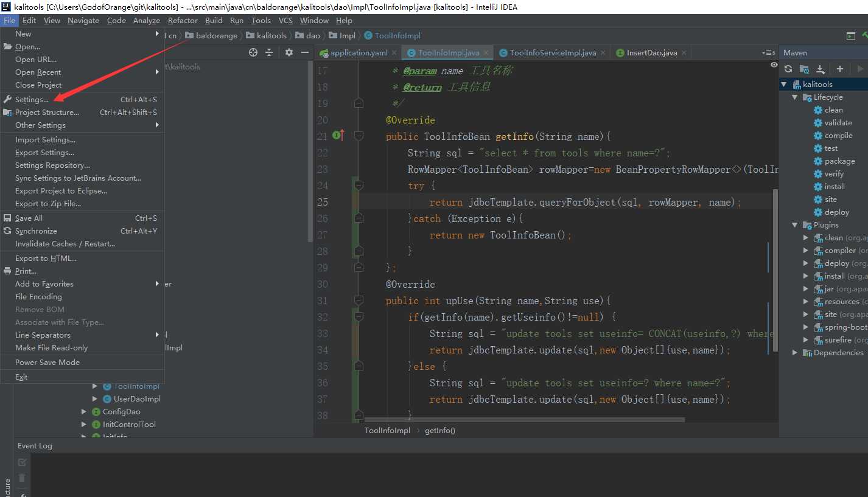Open Settings... from the File menu
Viewport: 868px width, 497px height.
point(82,99)
